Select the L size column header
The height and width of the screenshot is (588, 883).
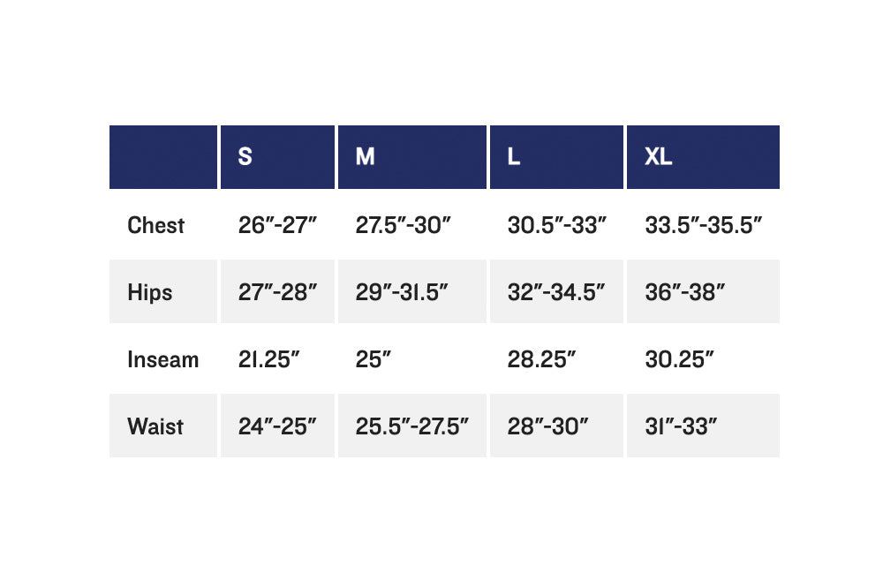point(556,156)
